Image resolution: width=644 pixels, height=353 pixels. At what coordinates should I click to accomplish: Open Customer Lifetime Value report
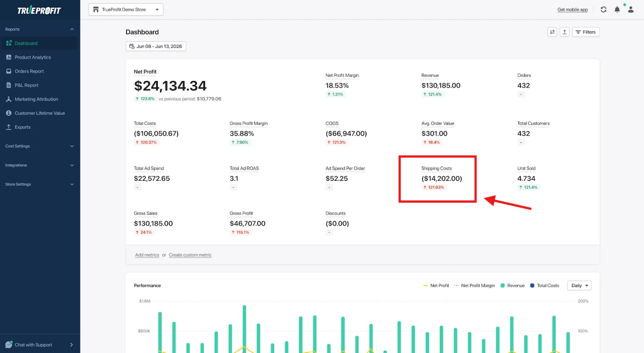click(39, 113)
